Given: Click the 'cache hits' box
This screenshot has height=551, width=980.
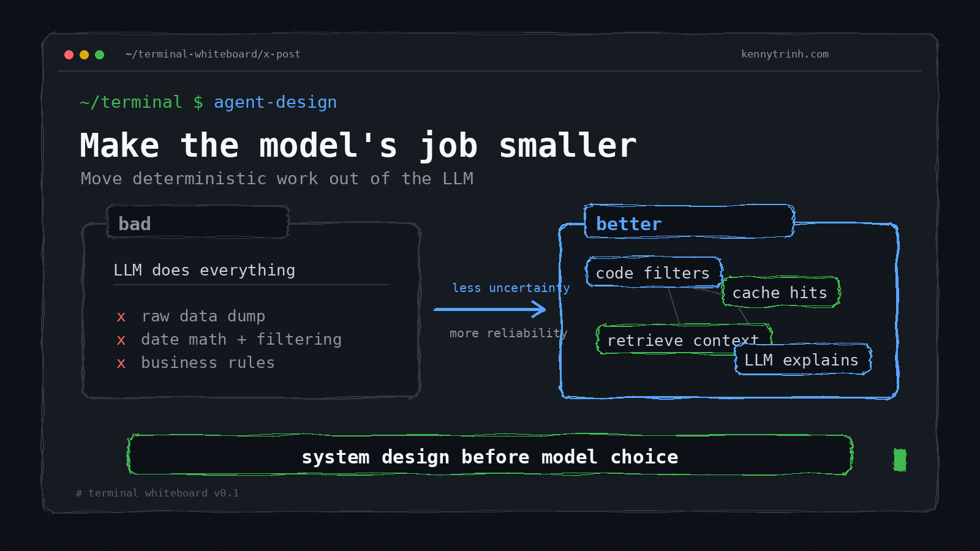Looking at the screenshot, I should [781, 293].
